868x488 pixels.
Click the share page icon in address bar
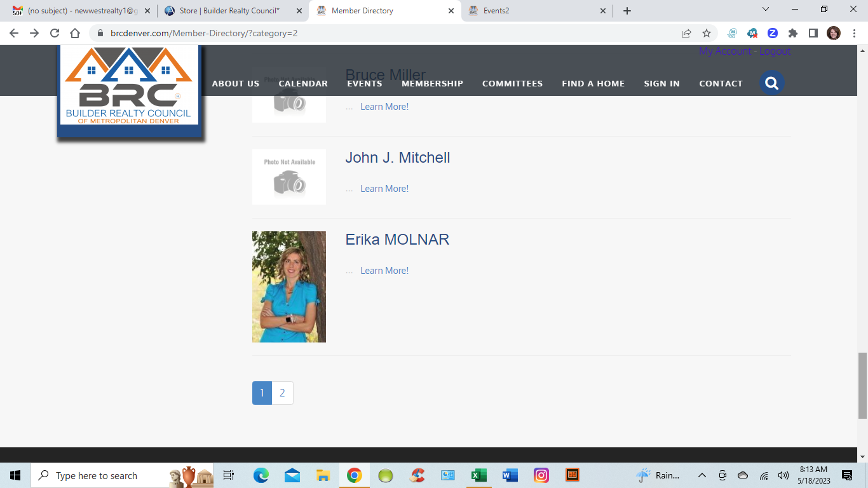(x=686, y=33)
